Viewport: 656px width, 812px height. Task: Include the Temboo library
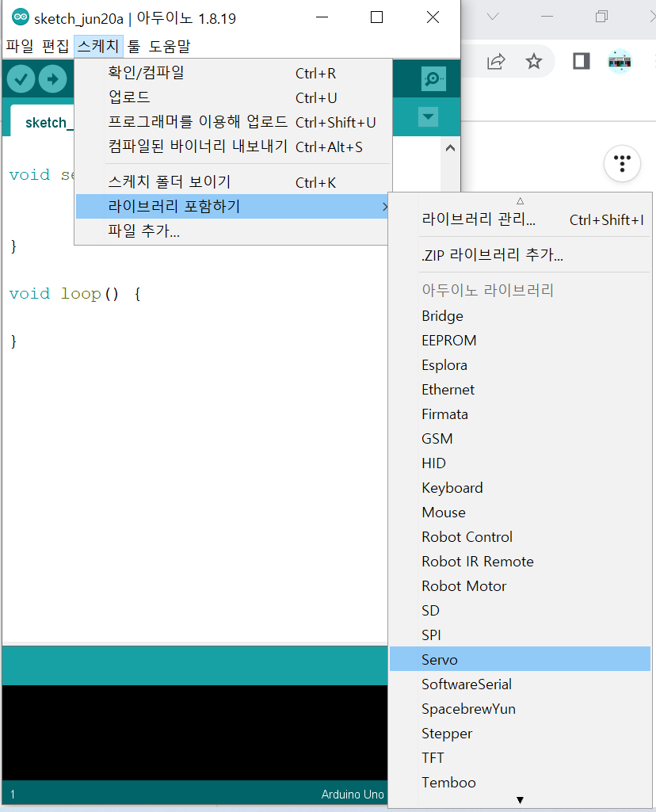[520, 783]
